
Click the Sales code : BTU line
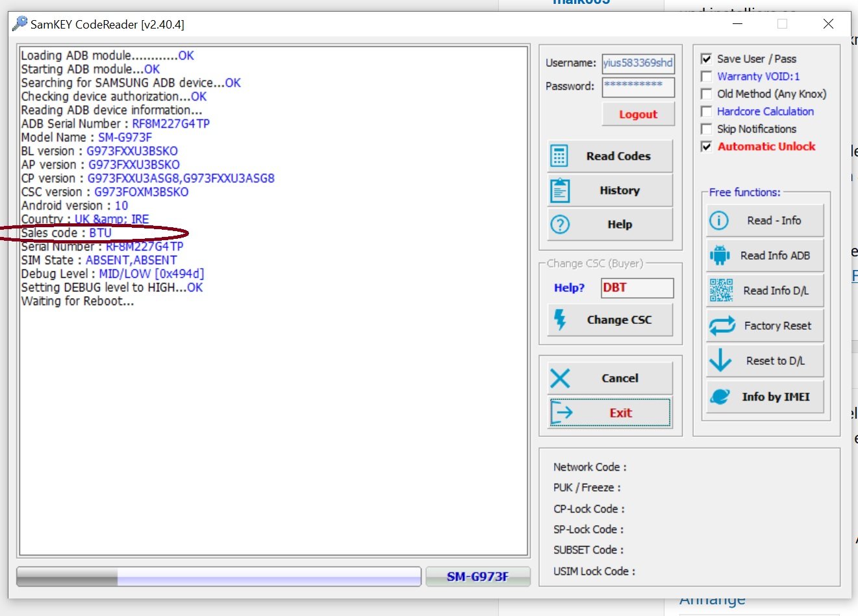pos(66,233)
